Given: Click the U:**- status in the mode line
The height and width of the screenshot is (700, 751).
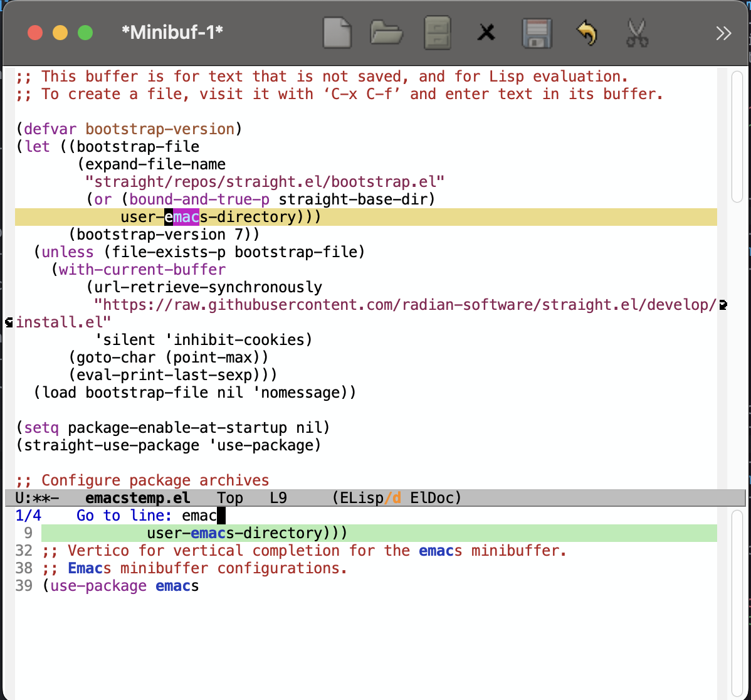Looking at the screenshot, I should [37, 498].
